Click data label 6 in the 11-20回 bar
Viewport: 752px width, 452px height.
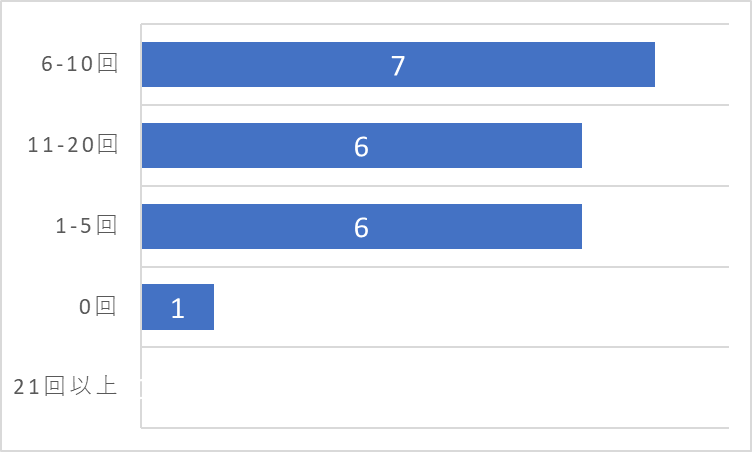361,147
